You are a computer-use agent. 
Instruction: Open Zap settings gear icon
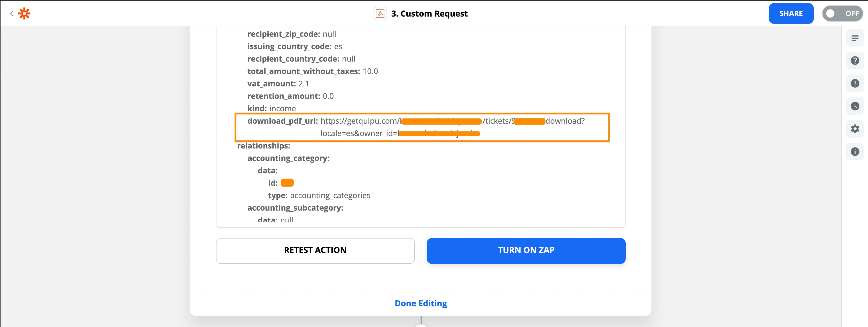855,129
